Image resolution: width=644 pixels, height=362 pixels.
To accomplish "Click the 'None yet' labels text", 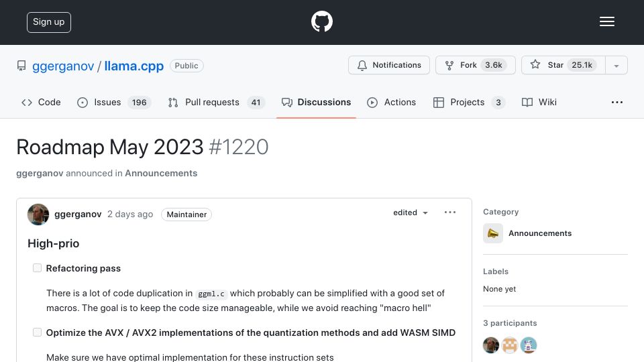I will pyautogui.click(x=499, y=289).
